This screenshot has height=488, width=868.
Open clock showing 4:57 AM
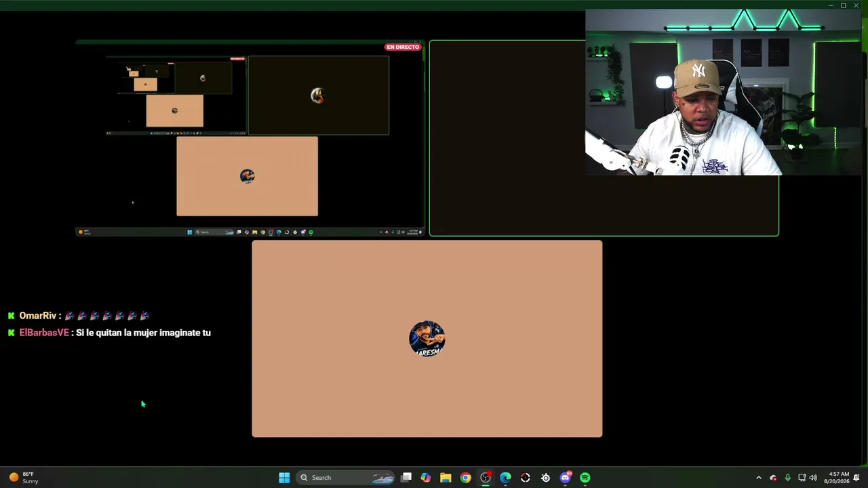coord(836,478)
